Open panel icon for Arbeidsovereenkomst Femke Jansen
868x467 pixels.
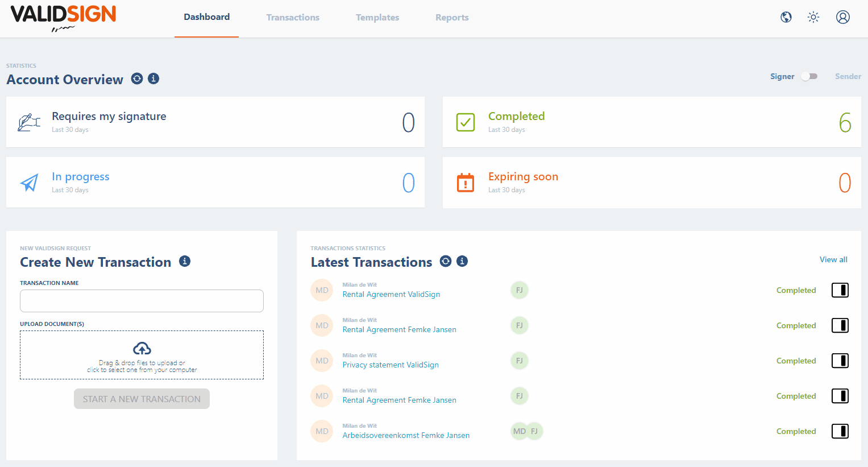(x=840, y=431)
